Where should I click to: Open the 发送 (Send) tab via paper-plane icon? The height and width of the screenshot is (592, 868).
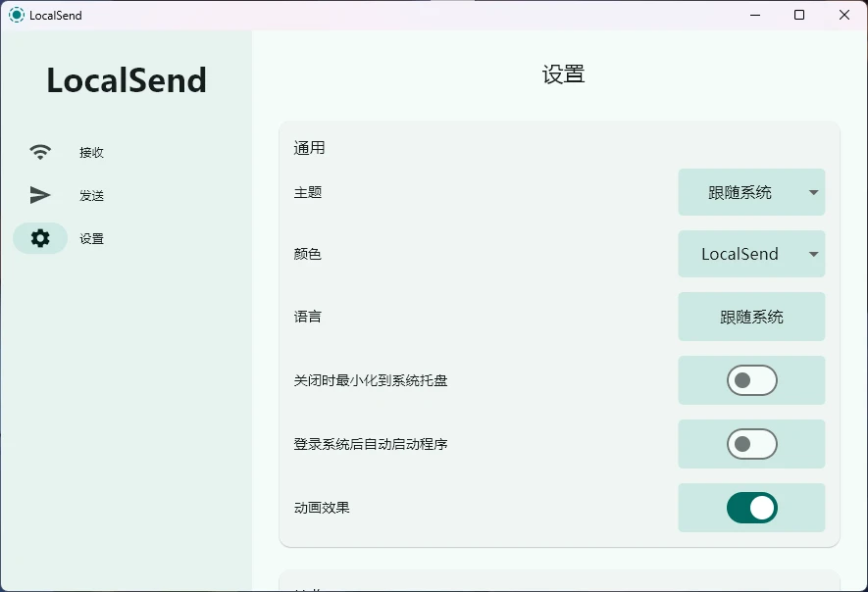[40, 195]
